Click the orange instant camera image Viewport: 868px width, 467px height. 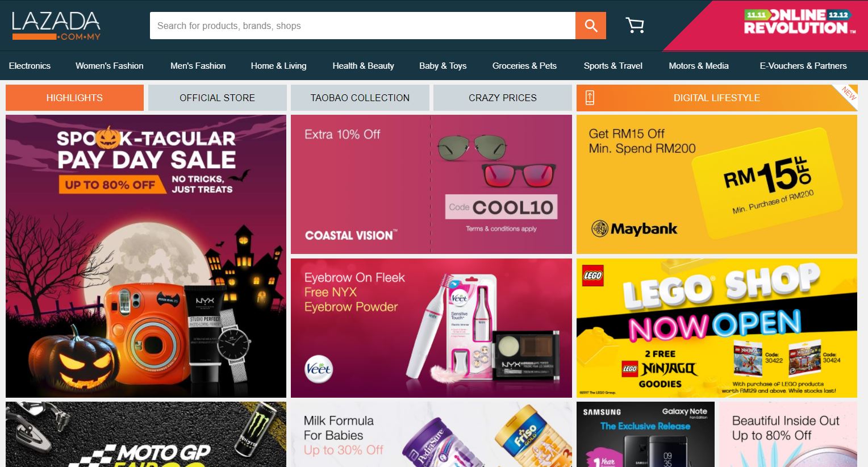click(x=147, y=333)
